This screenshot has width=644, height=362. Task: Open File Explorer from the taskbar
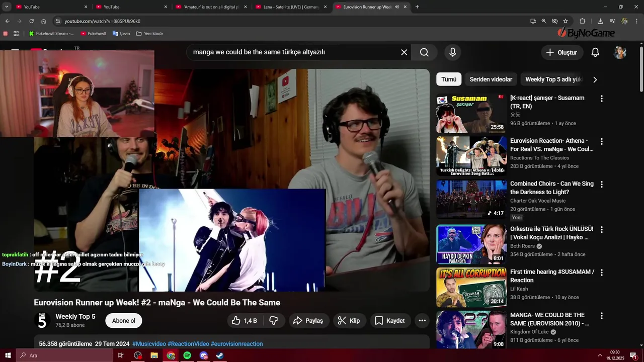click(154, 355)
